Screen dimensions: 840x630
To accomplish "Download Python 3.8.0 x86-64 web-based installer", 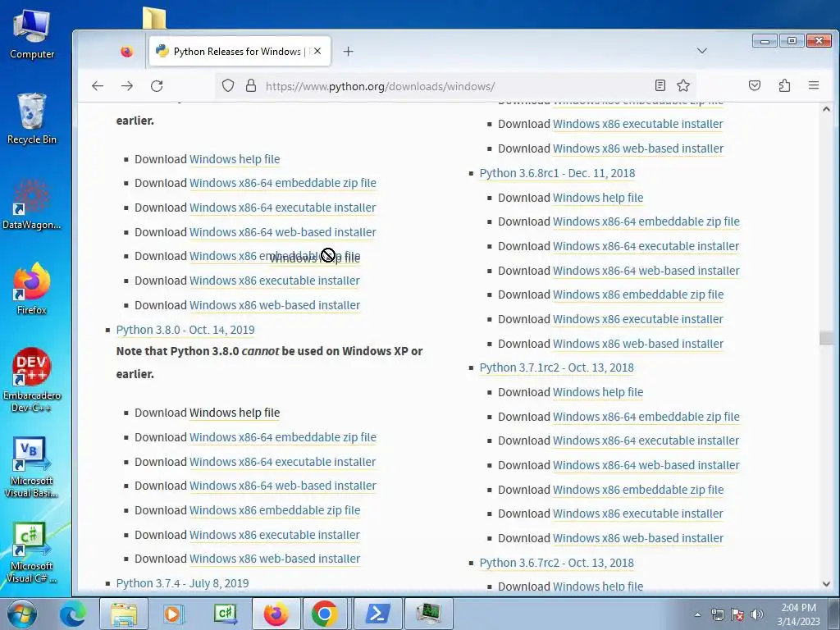I will point(283,486).
